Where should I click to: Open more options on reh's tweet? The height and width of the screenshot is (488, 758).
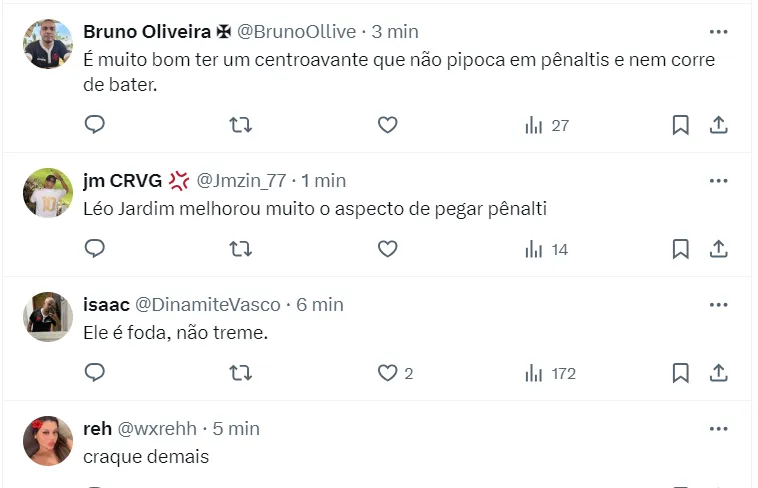[718, 429]
